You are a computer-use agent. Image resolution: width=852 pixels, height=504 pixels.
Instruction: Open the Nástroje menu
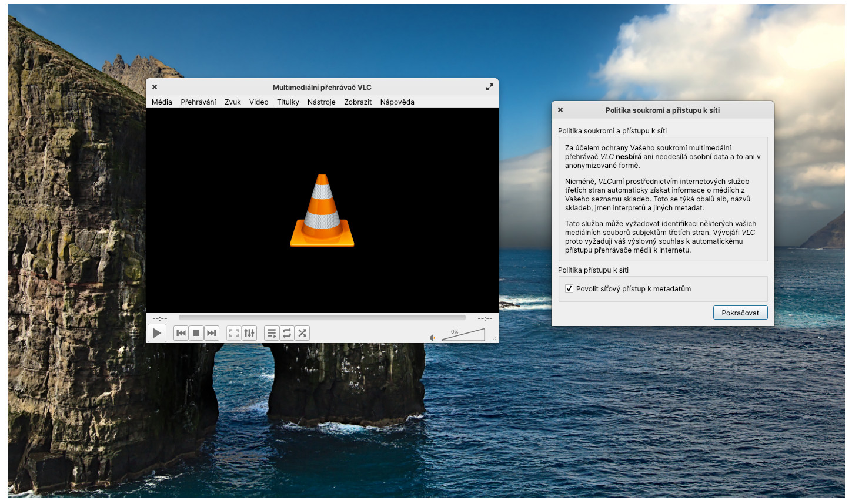[322, 102]
